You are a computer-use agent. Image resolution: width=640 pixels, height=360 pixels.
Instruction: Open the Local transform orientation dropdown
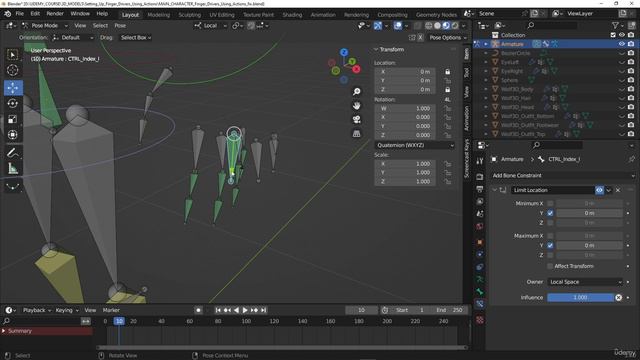pyautogui.click(x=211, y=25)
